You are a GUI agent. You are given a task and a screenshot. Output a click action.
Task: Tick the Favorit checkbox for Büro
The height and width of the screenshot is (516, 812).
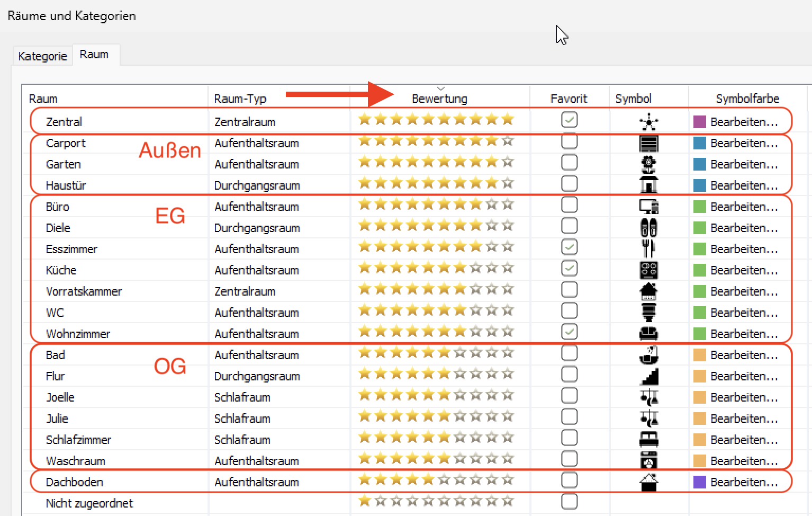tap(570, 205)
